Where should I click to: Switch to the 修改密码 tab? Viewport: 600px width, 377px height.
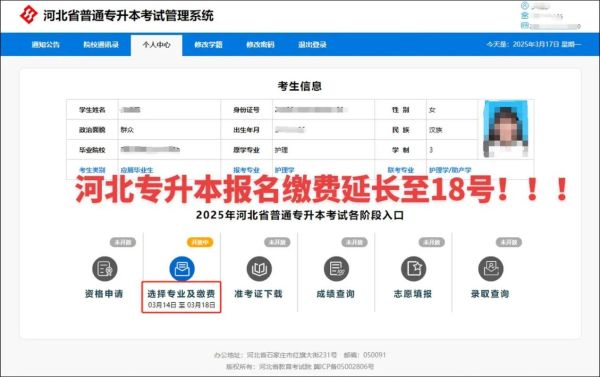point(260,45)
